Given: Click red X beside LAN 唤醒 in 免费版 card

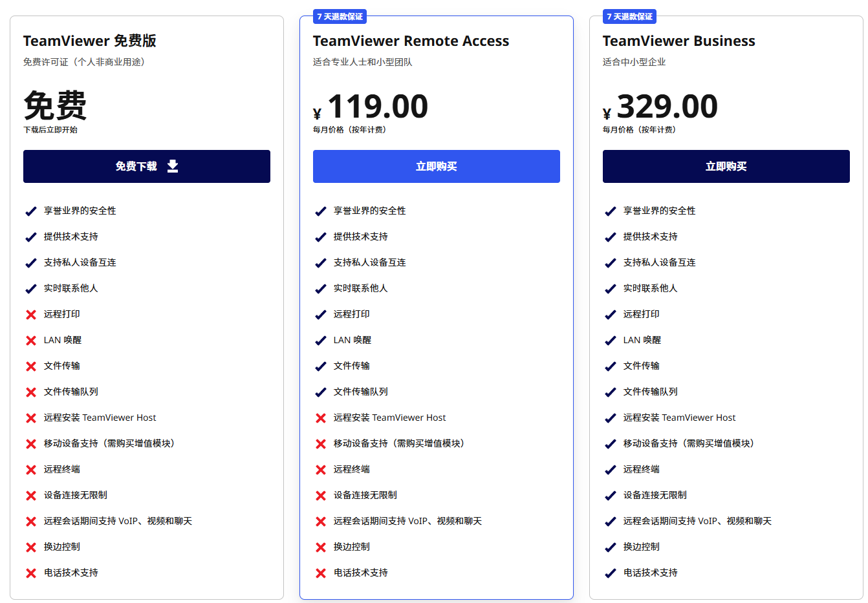Looking at the screenshot, I should 30,341.
